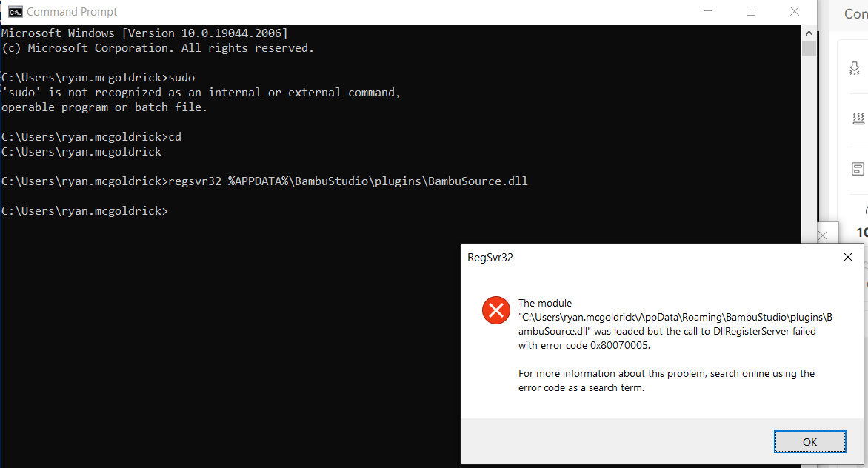This screenshot has width=868, height=468.
Task: Click the scrollbar up arrow in Command Prompt
Action: 809,33
